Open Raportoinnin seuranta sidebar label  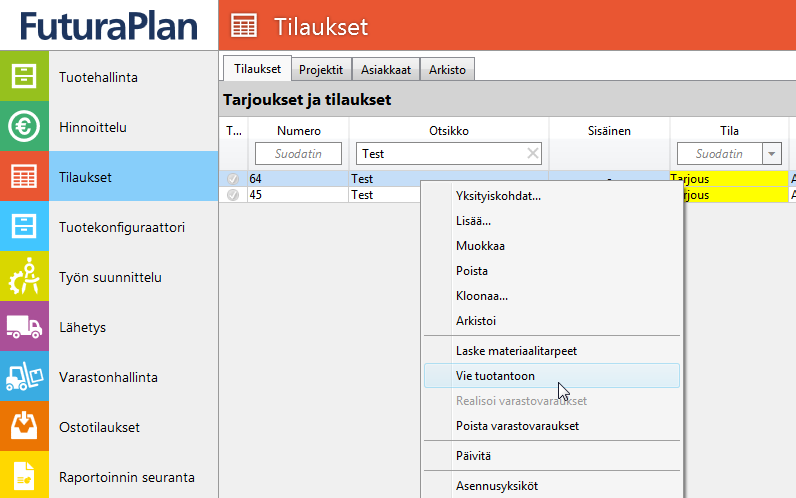click(126, 477)
